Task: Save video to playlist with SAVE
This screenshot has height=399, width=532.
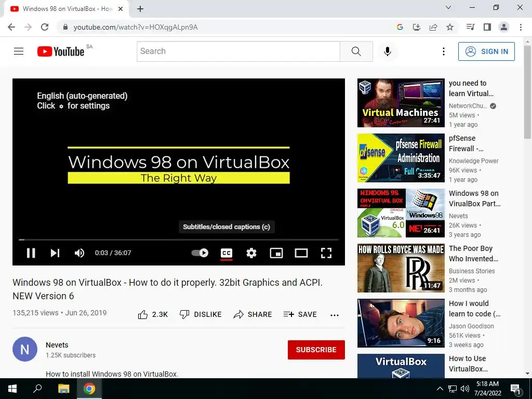Action: (300, 314)
